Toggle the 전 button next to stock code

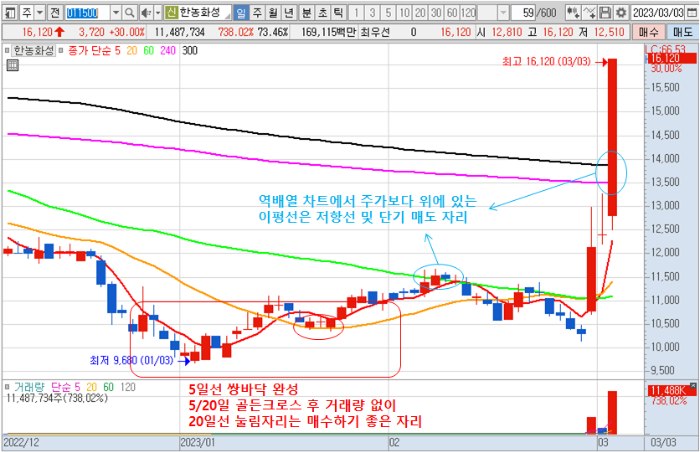click(x=55, y=13)
